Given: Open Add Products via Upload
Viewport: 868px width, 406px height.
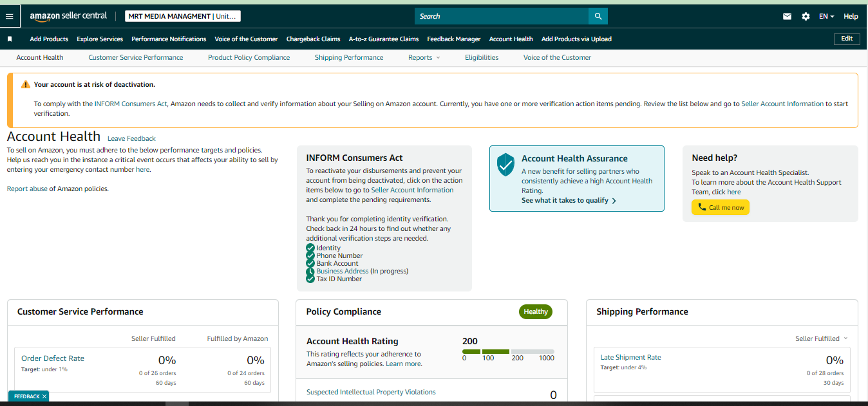Looking at the screenshot, I should click(576, 39).
